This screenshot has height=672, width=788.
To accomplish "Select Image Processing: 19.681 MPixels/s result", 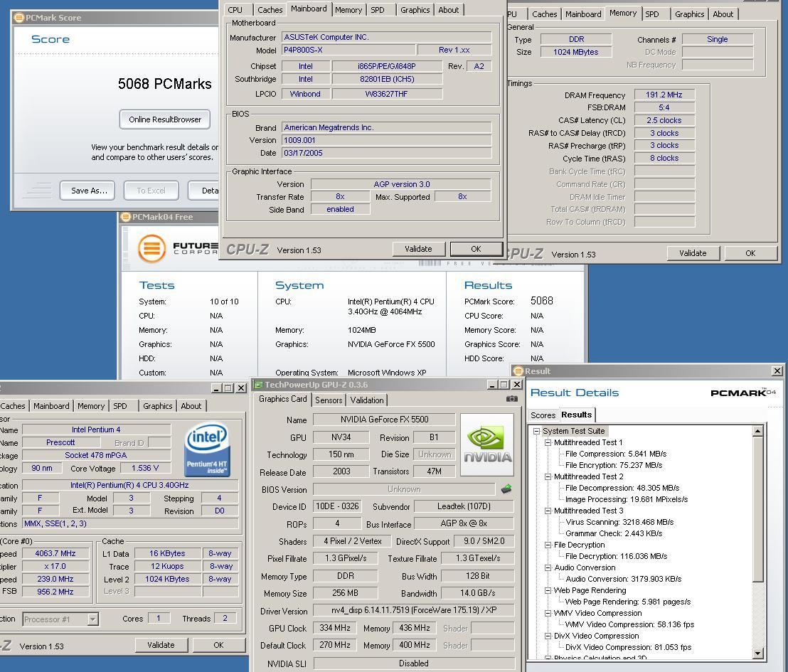I will click(626, 499).
